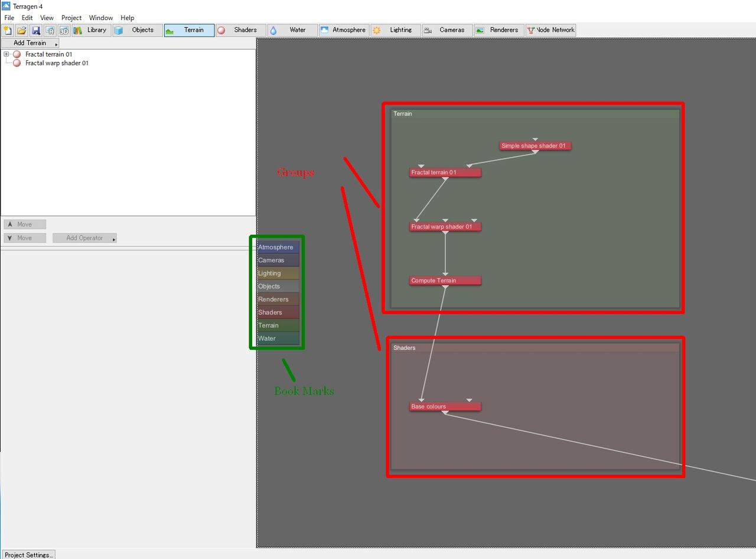This screenshot has width=756, height=559.
Task: Switch to the Objects layout in toolbar
Action: [x=137, y=30]
